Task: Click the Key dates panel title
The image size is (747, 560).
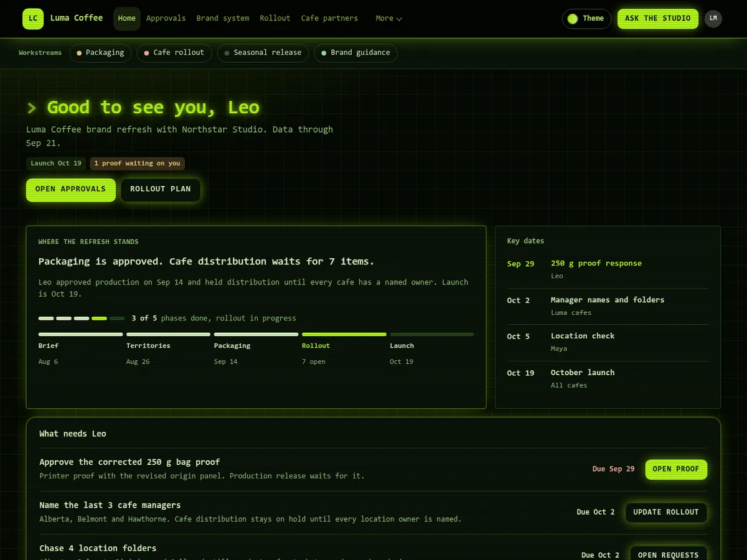Action: (x=525, y=241)
